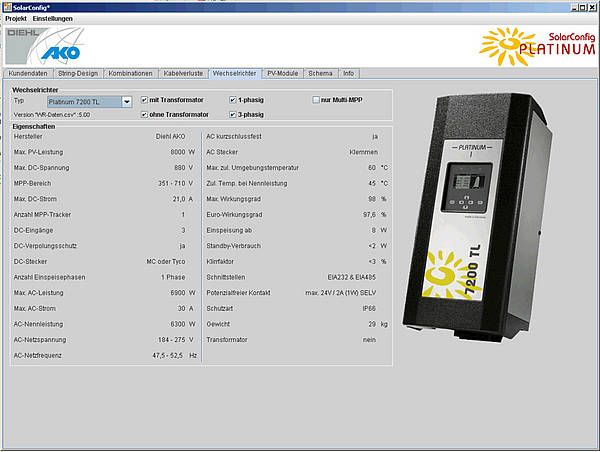600x452 pixels.
Task: Click the Schnittstellen value EIA232 & EIA485
Action: 352,277
